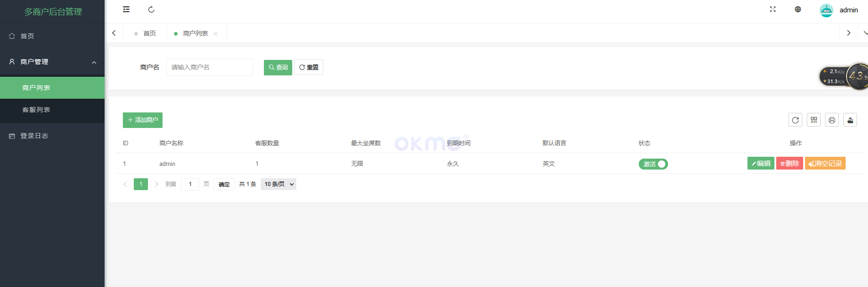Switch to the 首页 tab
Image resolution: width=868 pixels, height=287 pixels.
149,33
